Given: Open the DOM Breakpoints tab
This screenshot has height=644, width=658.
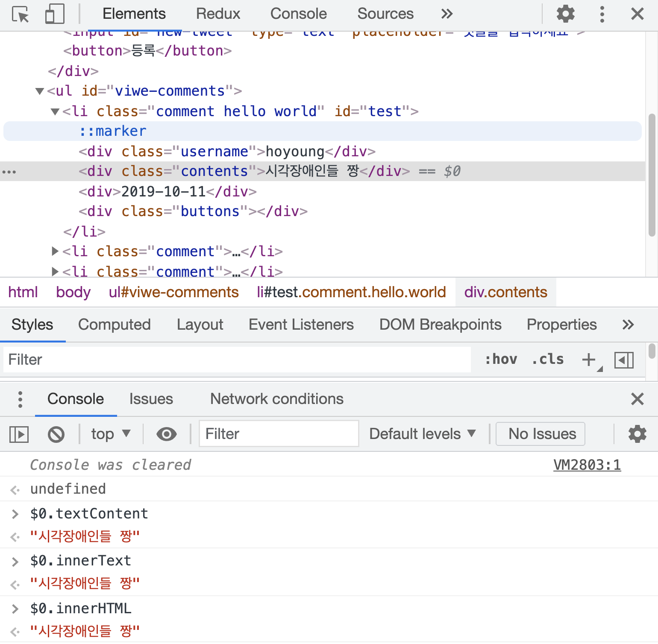Looking at the screenshot, I should pyautogui.click(x=440, y=325).
